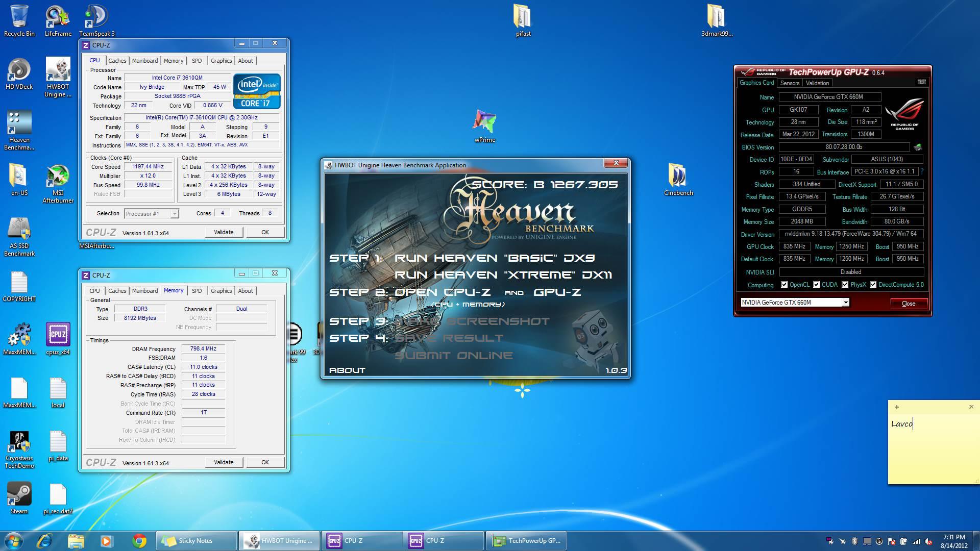Click GPU-Z camera screenshot icon
This screenshot has width=980, height=551.
[x=921, y=82]
